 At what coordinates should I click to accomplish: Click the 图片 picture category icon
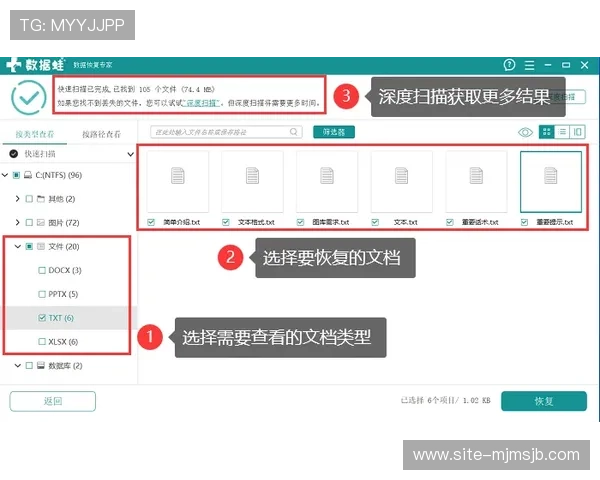(x=41, y=223)
